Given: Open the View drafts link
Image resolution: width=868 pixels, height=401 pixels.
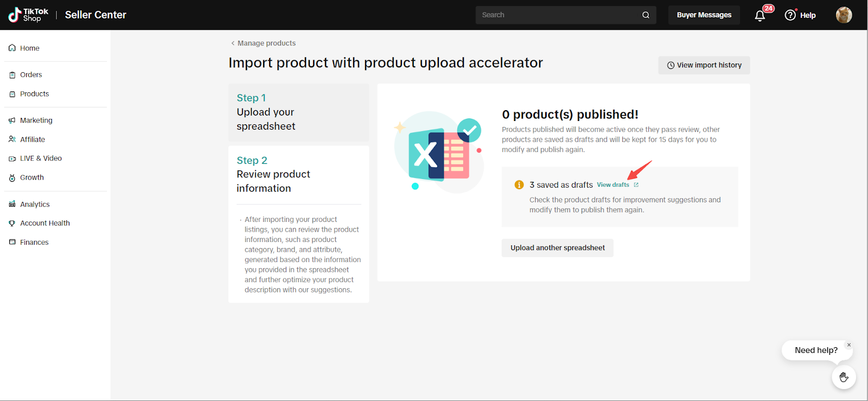Looking at the screenshot, I should (612, 185).
